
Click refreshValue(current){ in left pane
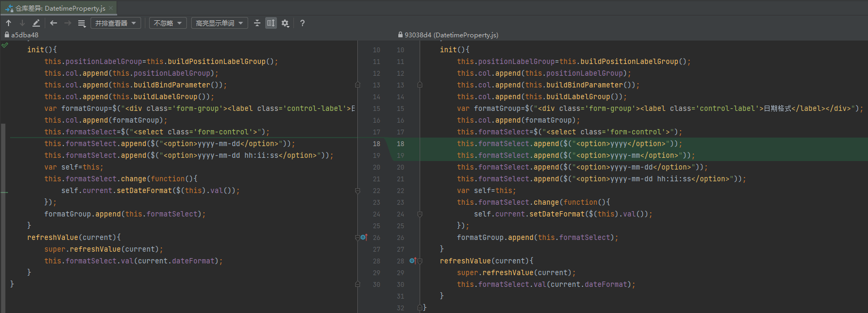point(74,237)
